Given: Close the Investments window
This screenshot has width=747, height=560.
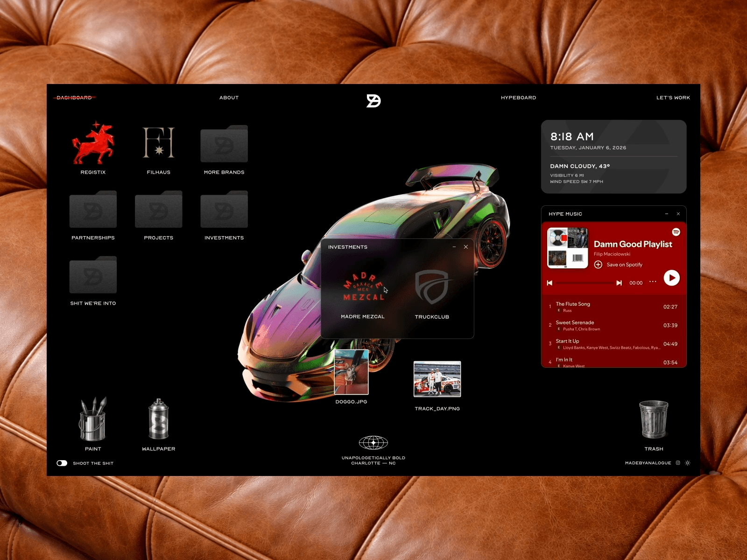Looking at the screenshot, I should tap(466, 247).
